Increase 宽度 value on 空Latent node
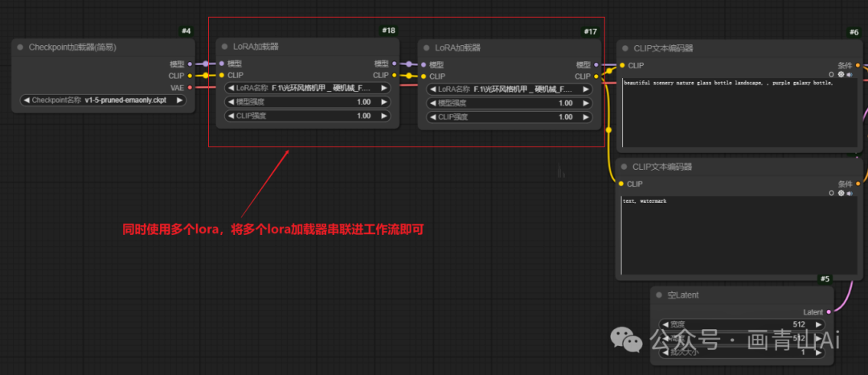The height and width of the screenshot is (375, 868). pos(817,324)
